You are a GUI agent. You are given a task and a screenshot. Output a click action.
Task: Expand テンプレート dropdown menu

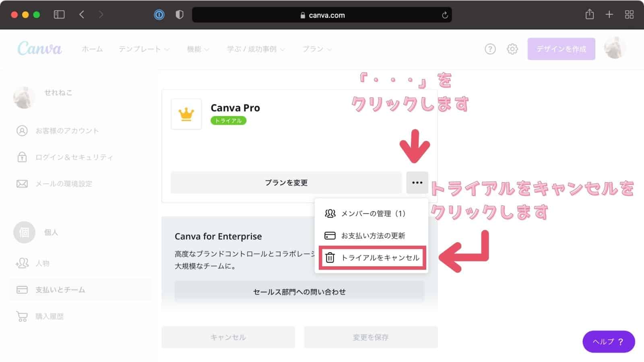click(144, 49)
